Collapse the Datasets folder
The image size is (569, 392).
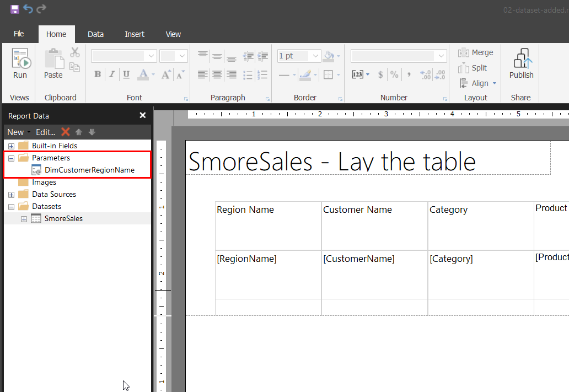tap(11, 207)
